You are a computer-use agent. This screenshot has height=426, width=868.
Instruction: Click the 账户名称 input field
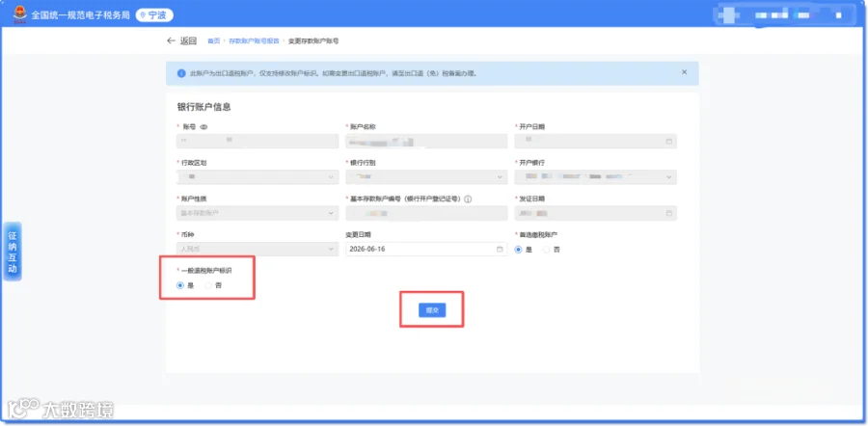click(426, 142)
